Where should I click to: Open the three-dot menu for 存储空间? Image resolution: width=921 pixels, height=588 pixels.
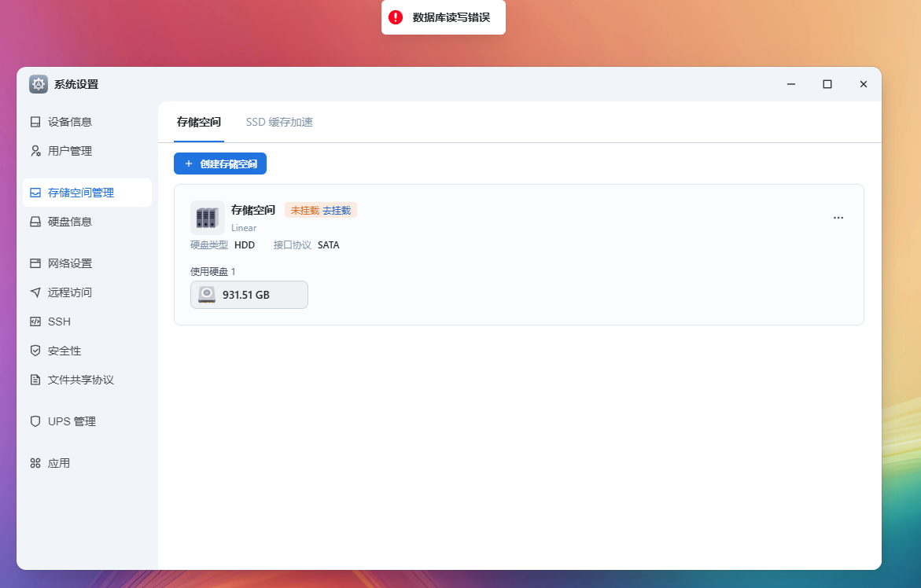[x=838, y=218]
